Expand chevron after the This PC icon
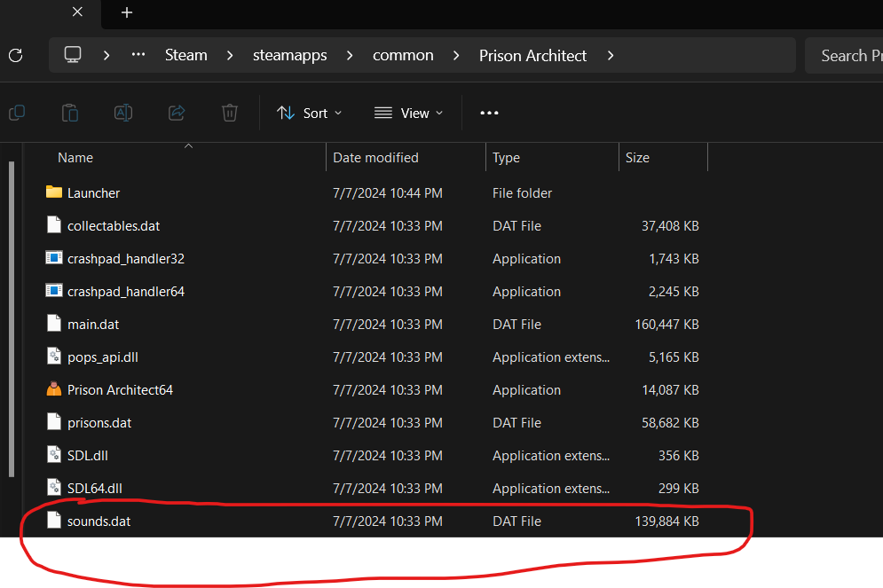 [106, 55]
